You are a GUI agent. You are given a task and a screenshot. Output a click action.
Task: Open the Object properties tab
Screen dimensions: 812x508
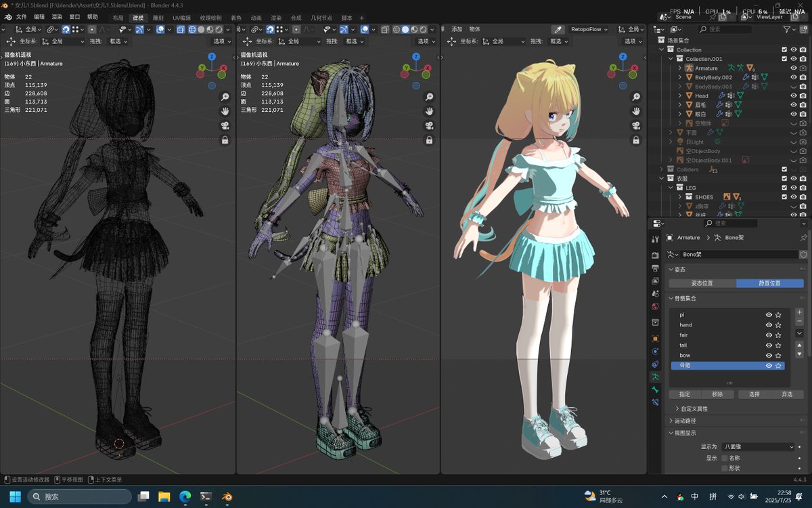click(655, 338)
